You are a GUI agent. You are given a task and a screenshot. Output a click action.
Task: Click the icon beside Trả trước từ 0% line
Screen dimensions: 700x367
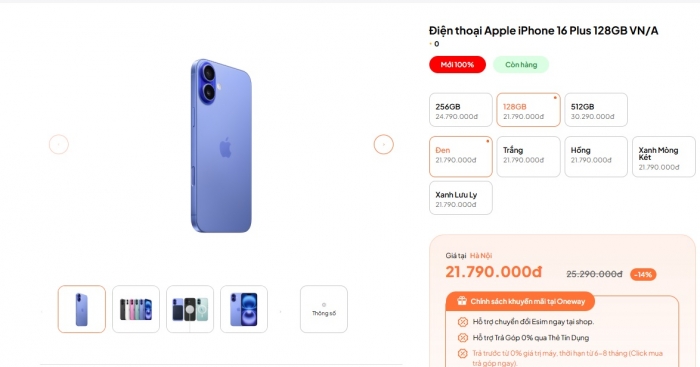click(x=462, y=354)
